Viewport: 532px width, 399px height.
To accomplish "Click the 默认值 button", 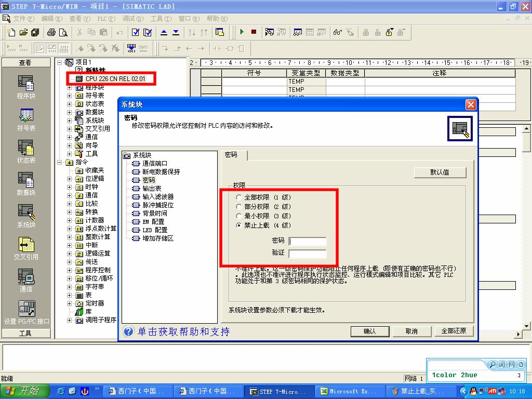I will 440,172.
